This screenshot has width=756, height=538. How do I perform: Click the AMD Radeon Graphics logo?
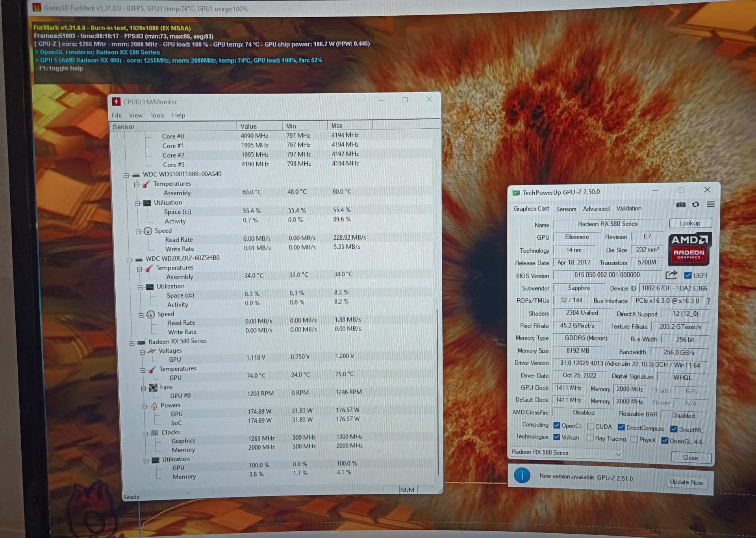click(x=689, y=249)
